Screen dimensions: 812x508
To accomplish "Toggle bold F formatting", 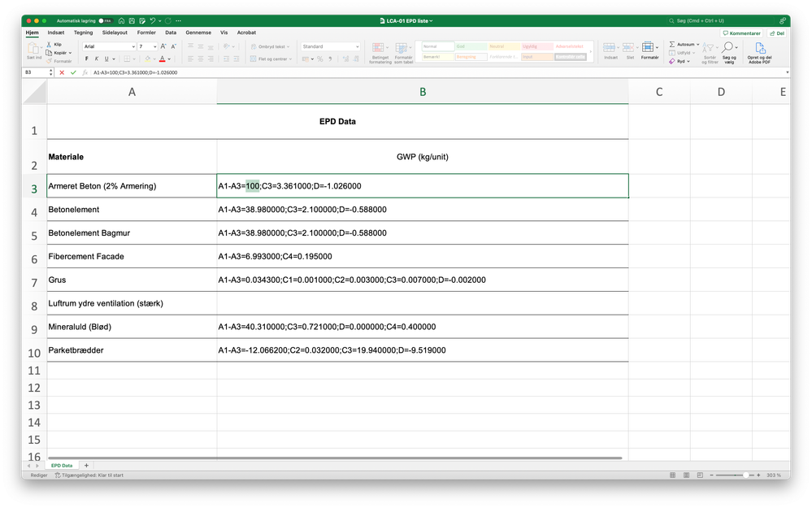I will click(x=86, y=59).
